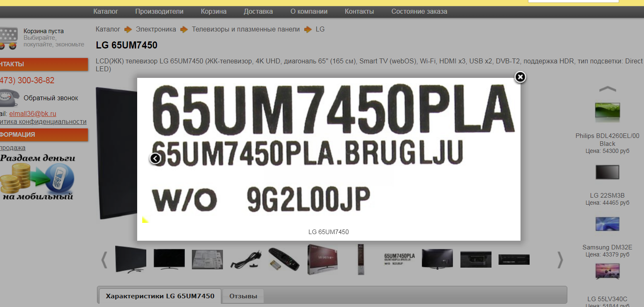Go to Электроника breadcrumb link
The height and width of the screenshot is (307, 644).
tap(156, 29)
